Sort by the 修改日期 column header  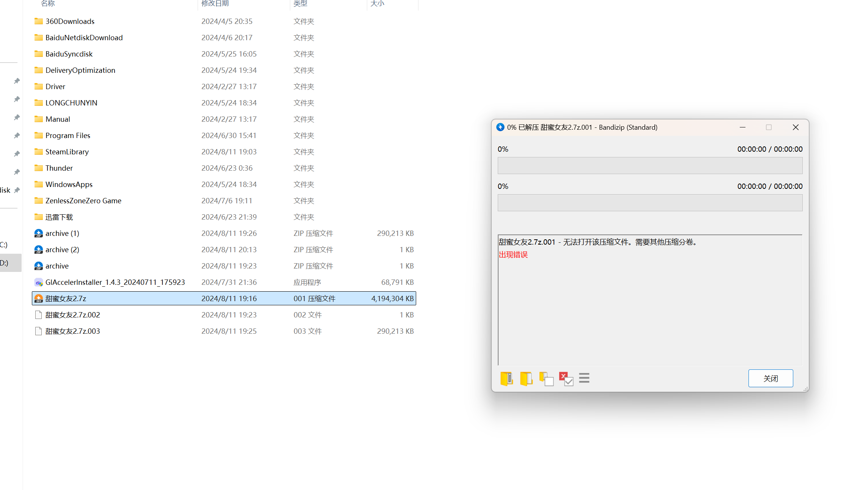(215, 3)
